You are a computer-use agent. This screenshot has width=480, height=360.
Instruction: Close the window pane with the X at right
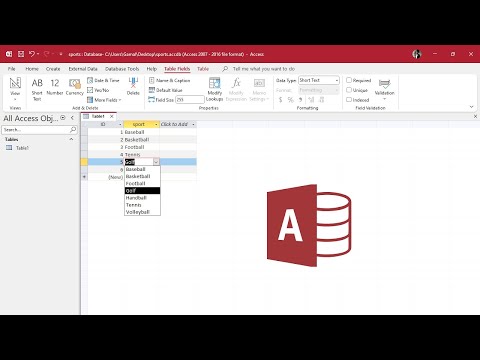tap(475, 116)
